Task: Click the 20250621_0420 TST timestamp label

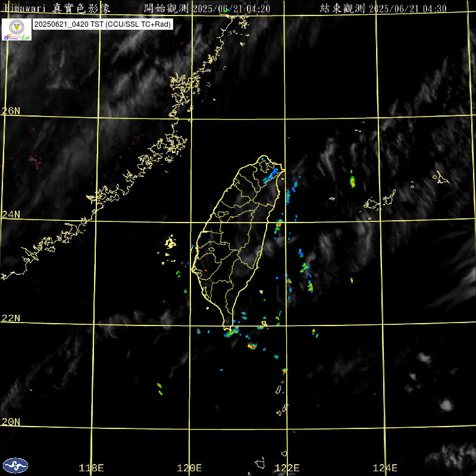Action: click(x=102, y=24)
